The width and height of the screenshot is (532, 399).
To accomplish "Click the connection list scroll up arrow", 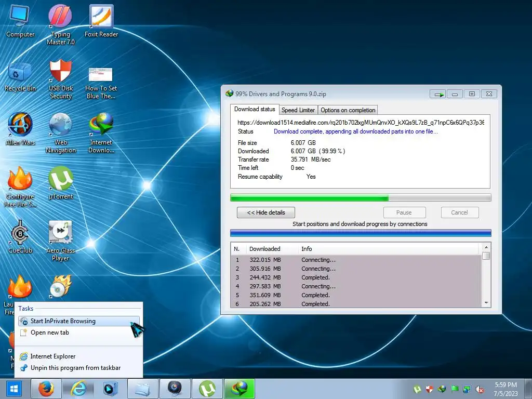I will pos(486,247).
